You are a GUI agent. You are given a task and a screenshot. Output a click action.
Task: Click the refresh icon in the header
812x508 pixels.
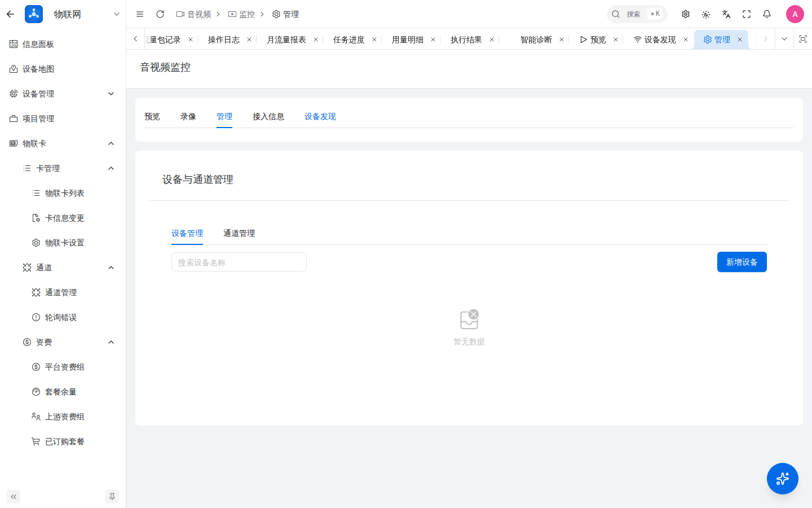pos(160,14)
